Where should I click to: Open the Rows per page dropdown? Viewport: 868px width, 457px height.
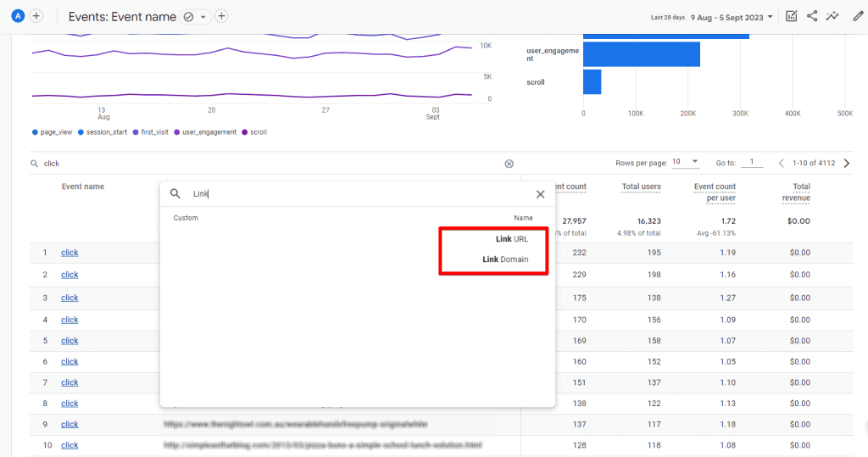[x=685, y=162]
